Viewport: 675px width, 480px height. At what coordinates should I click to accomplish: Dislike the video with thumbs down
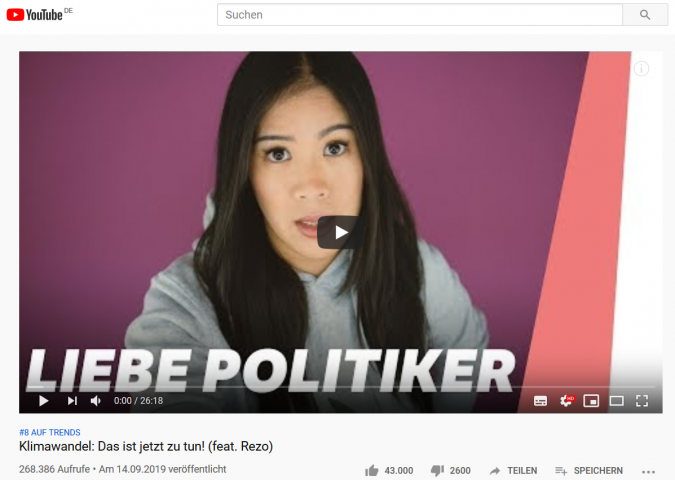[x=437, y=471]
